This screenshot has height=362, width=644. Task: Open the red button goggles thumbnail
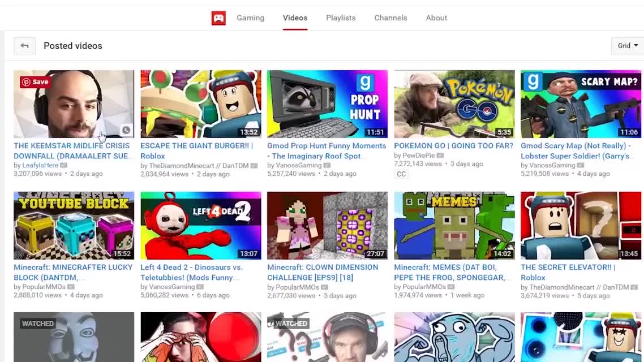click(x=201, y=337)
